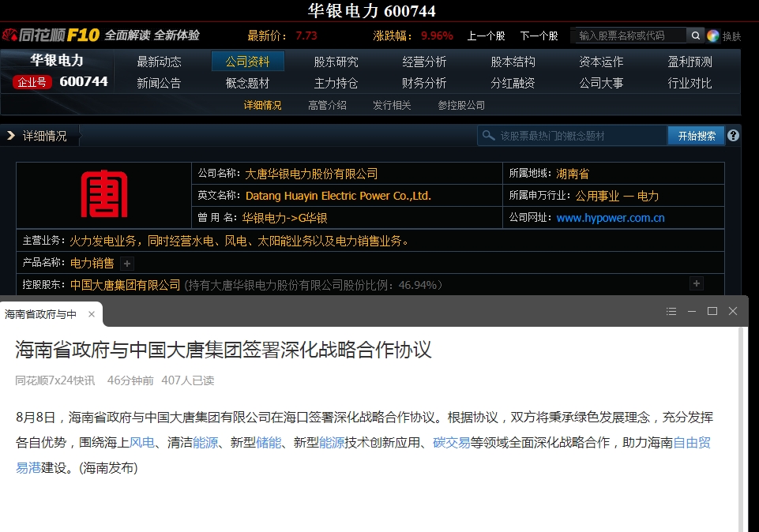Open 经营分析 section
This screenshot has height=532, width=759.
click(424, 62)
